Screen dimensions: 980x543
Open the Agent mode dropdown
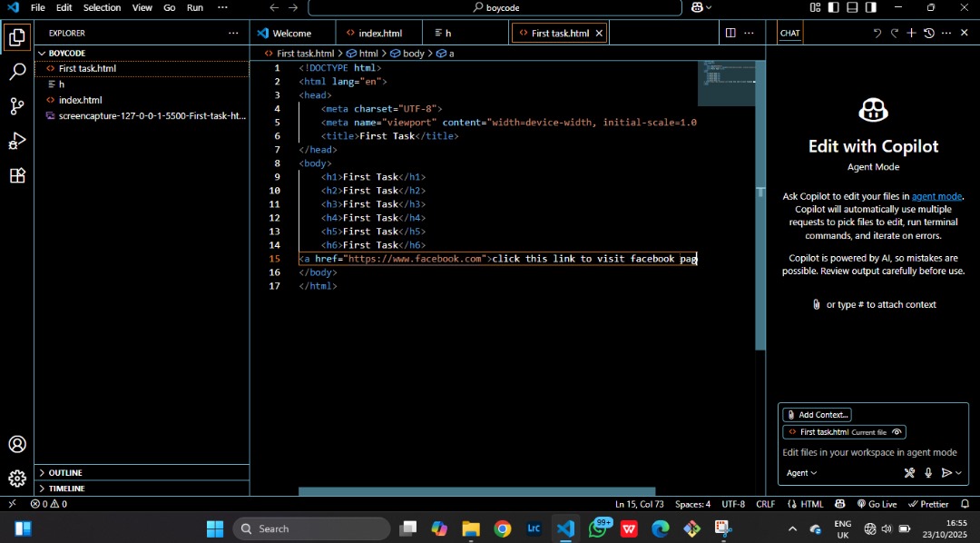802,472
